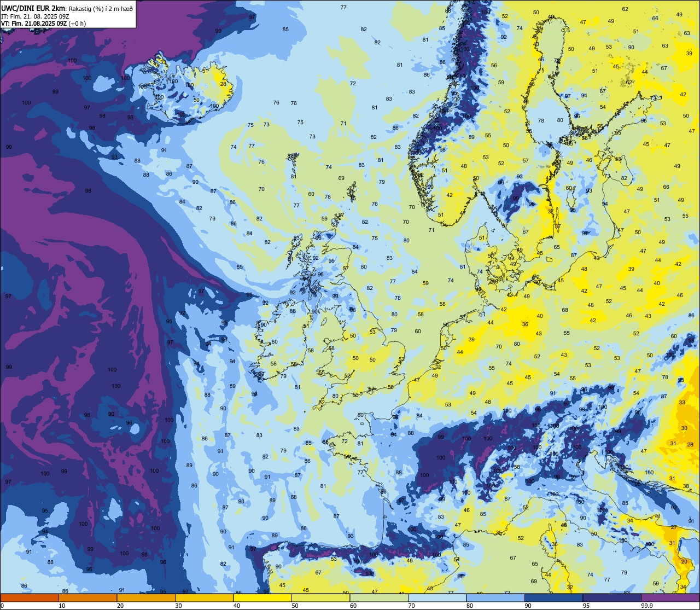Screen dimensions: 700x610
Task: Click the pale green 60–70 legend swatch
Action: [379, 598]
